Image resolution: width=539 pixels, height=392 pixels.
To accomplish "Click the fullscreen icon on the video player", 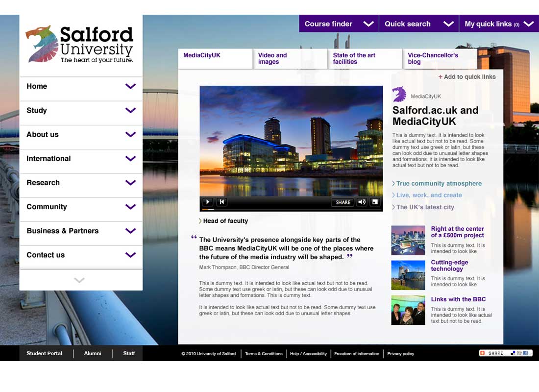I will pyautogui.click(x=375, y=202).
